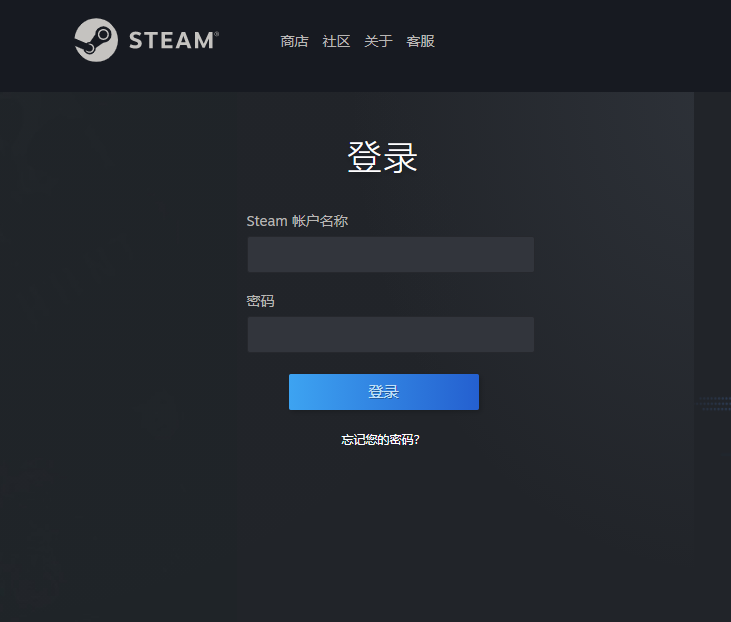Go to the 关于 about page
This screenshot has width=731, height=622.
378,41
